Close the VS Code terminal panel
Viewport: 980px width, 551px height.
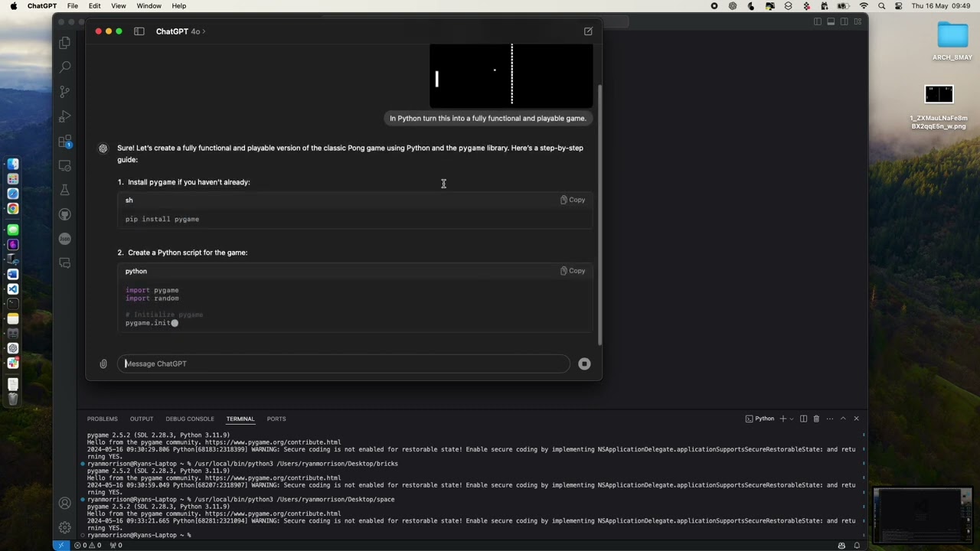point(856,419)
